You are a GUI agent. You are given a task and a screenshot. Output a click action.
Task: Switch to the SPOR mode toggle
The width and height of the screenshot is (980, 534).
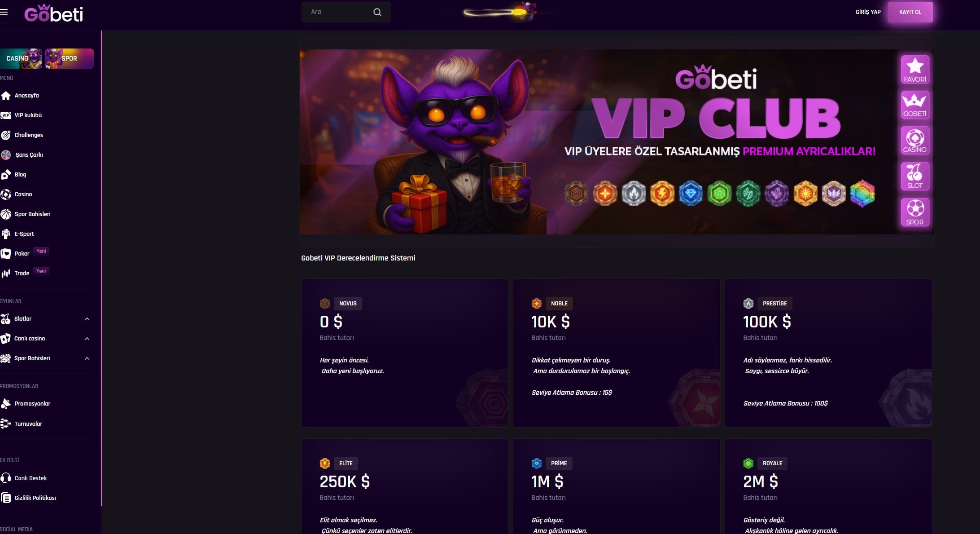pos(69,59)
